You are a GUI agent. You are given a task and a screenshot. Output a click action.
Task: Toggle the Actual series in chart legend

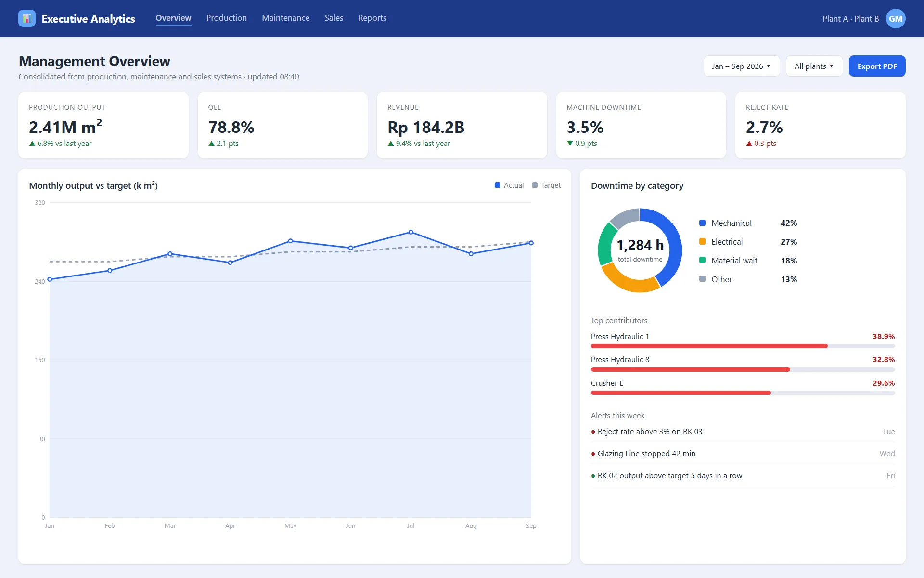point(509,185)
